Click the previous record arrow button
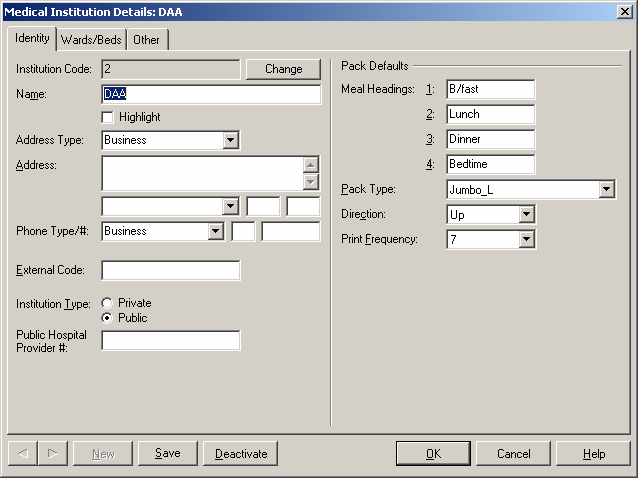Image resolution: width=638 pixels, height=478 pixels. 23,453
